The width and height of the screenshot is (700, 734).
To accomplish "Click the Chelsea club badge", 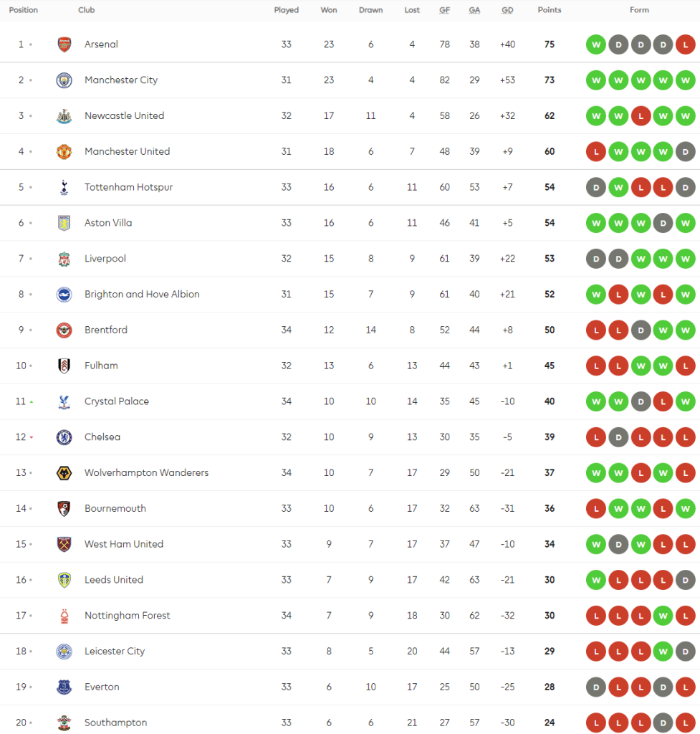I will 64,437.
